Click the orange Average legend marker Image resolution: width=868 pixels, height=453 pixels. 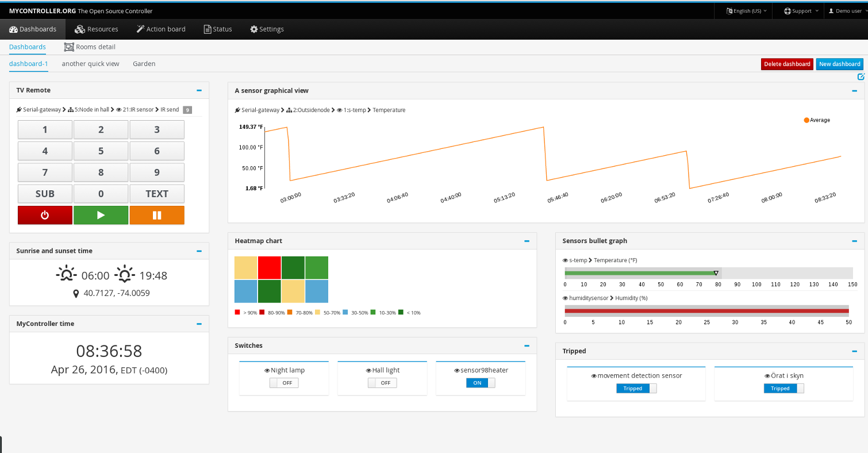806,120
